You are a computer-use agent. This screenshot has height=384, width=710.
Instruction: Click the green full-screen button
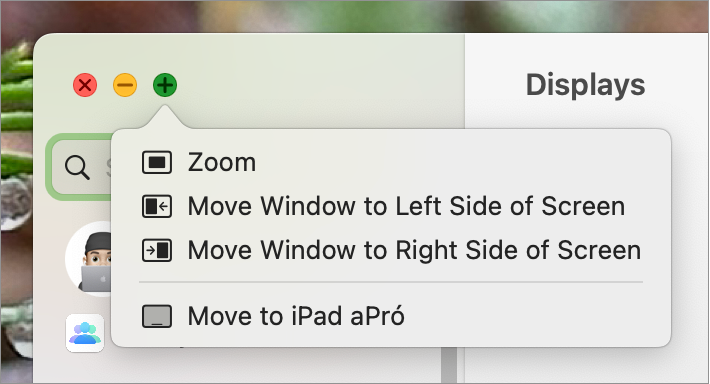pos(165,85)
